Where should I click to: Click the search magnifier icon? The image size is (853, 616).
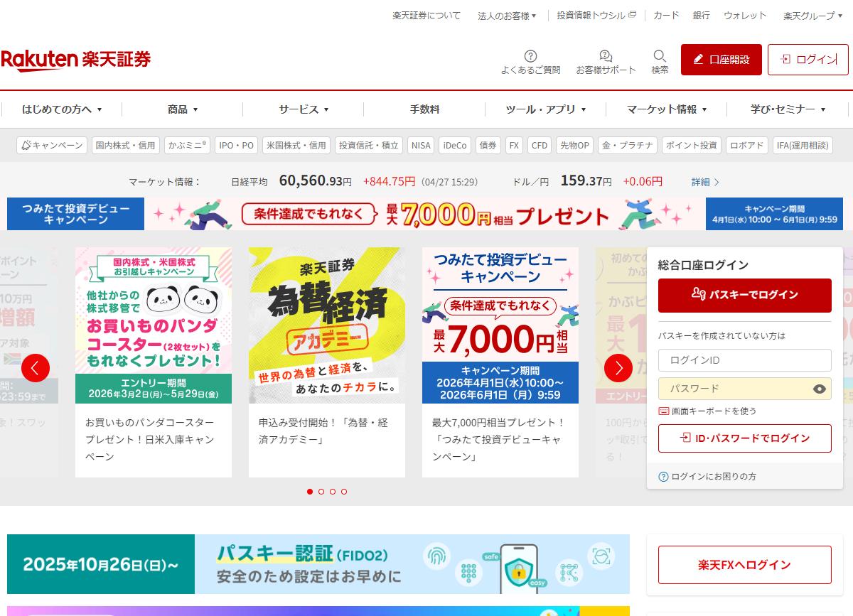[660, 57]
